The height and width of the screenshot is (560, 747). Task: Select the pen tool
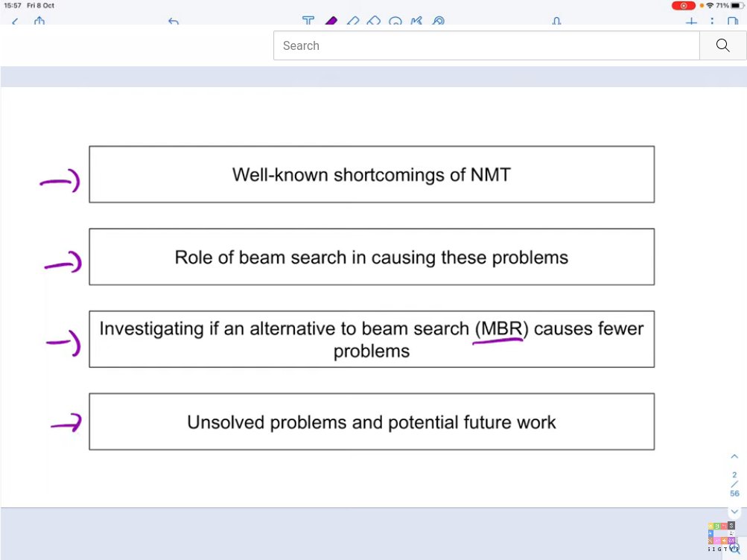tap(353, 20)
